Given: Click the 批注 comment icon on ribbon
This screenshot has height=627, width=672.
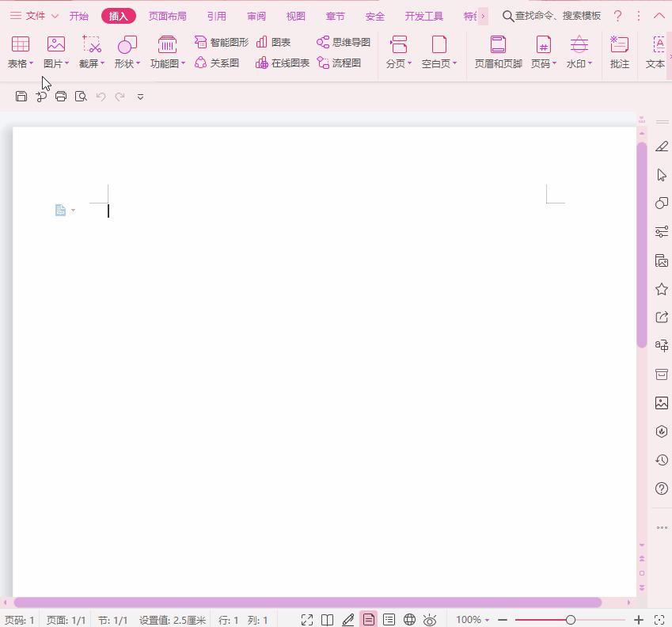Looking at the screenshot, I should tap(620, 52).
